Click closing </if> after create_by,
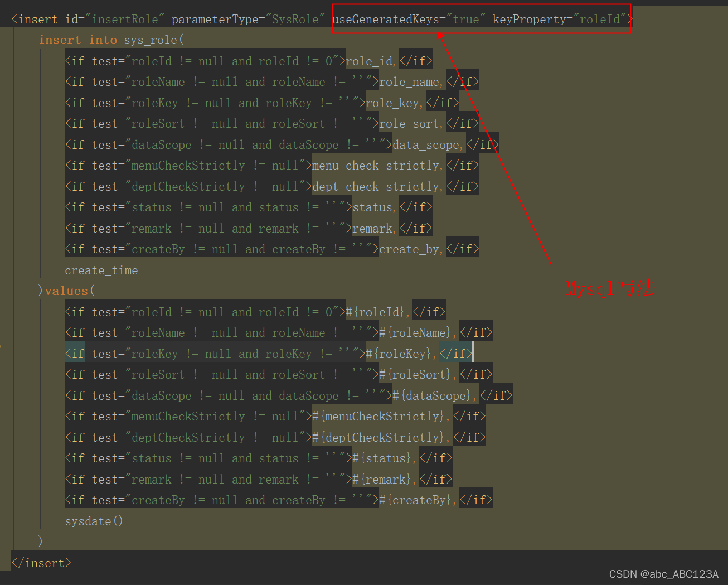This screenshot has width=728, height=585. pos(463,249)
